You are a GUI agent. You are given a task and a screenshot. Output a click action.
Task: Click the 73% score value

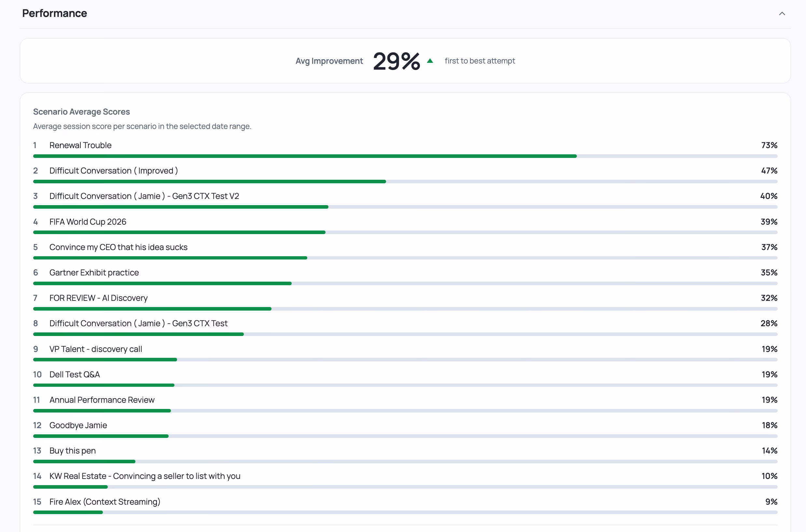(x=769, y=145)
